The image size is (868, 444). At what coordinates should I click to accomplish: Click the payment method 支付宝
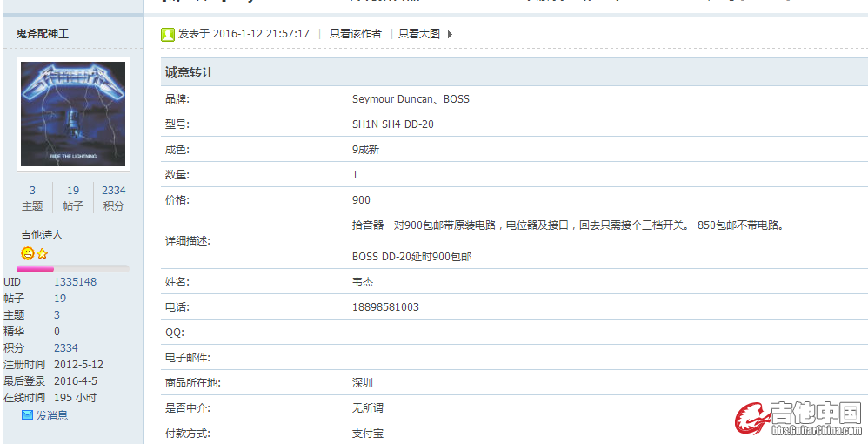pyautogui.click(x=368, y=434)
